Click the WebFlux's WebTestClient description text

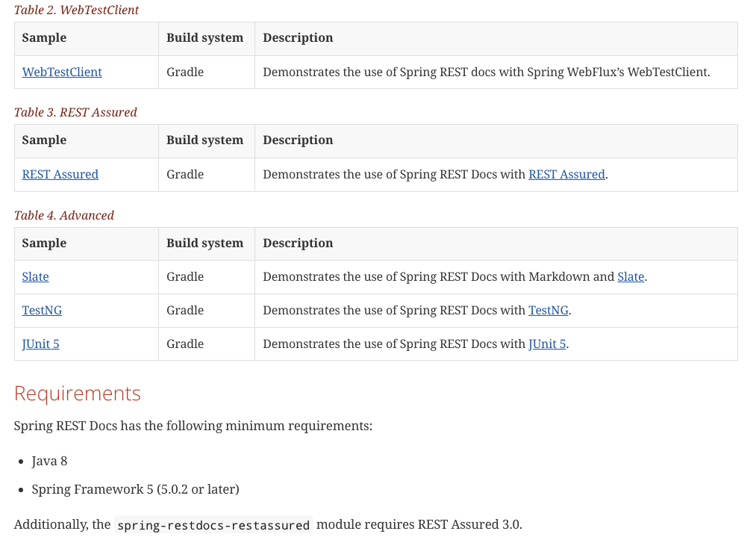(487, 72)
